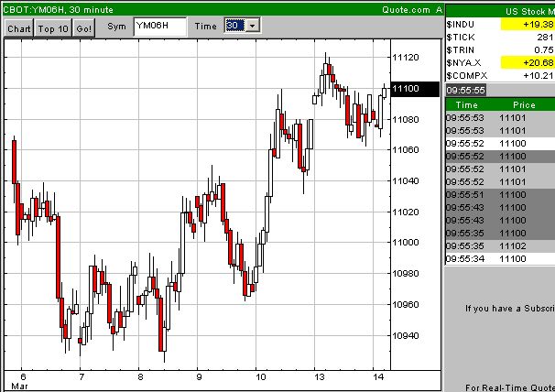Click the +19.38 change value
Image resolution: width=555 pixels, height=392 pixels.
click(x=538, y=25)
